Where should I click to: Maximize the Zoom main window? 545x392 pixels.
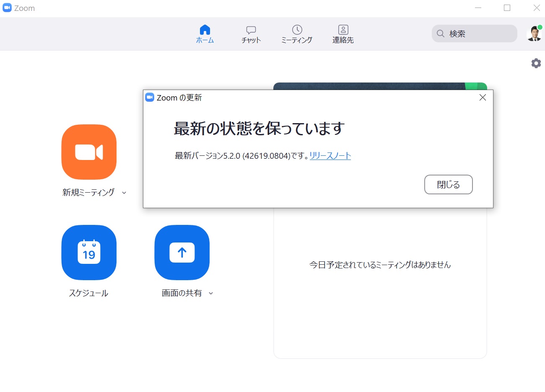click(x=507, y=8)
